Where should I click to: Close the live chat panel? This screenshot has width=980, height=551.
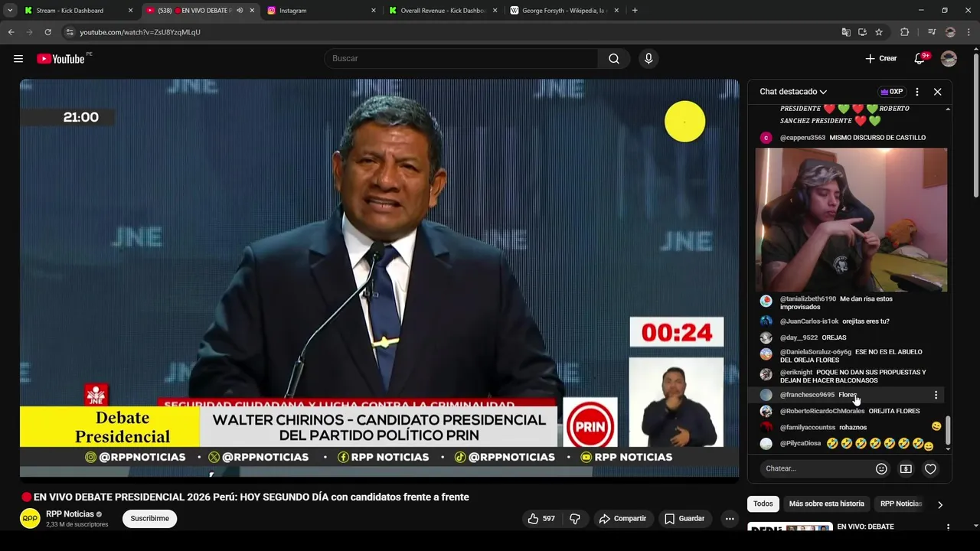pos(937,92)
